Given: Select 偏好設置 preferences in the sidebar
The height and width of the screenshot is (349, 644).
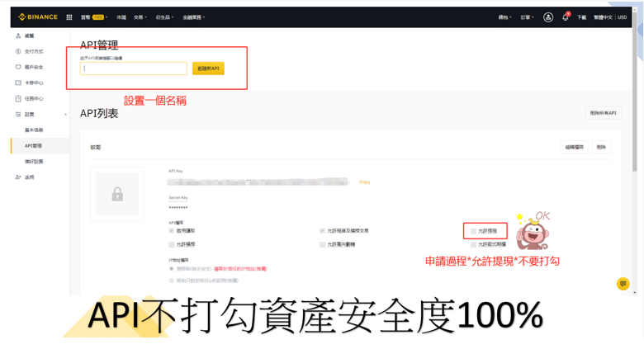Looking at the screenshot, I should click(34, 162).
